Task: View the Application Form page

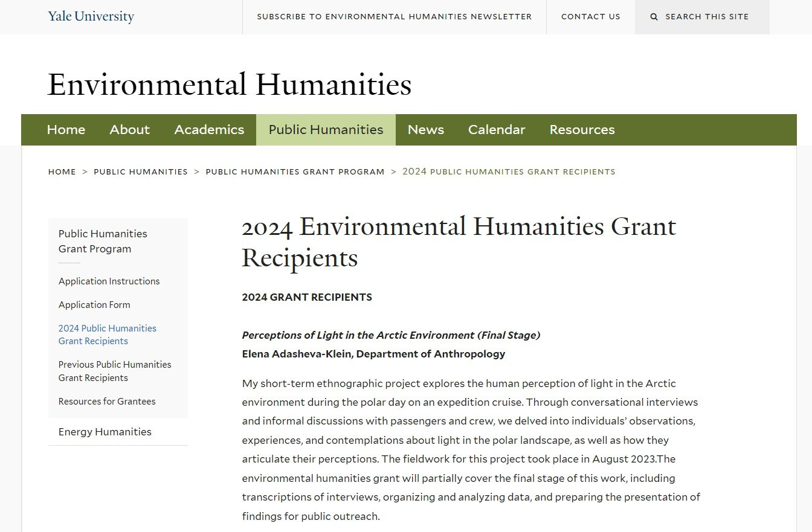Action: [x=94, y=305]
